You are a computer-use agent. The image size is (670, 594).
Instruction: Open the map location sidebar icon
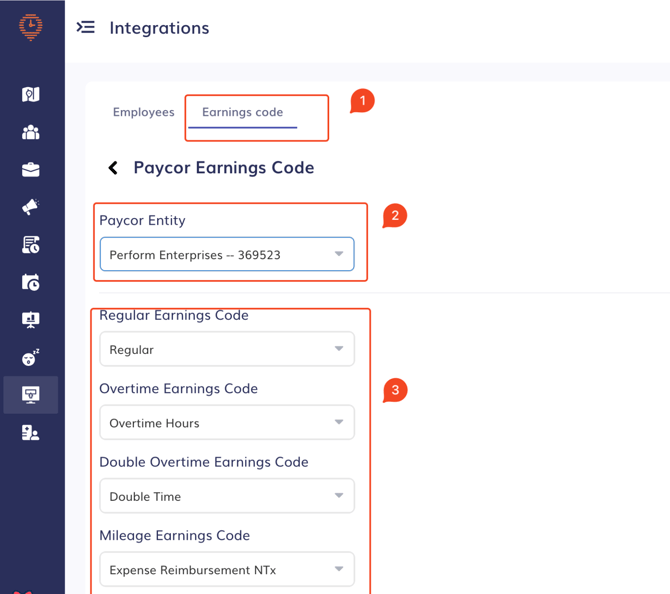(x=31, y=94)
